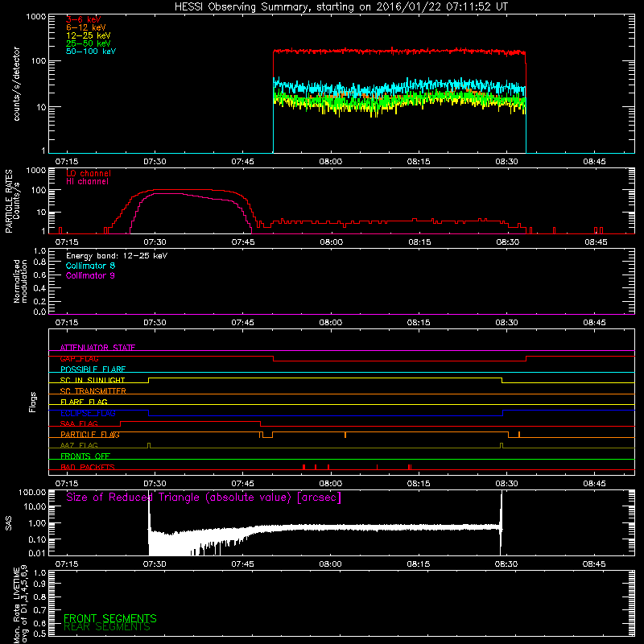Select the SC_TRANSMITTER flag label
644x644 pixels.
93,391
